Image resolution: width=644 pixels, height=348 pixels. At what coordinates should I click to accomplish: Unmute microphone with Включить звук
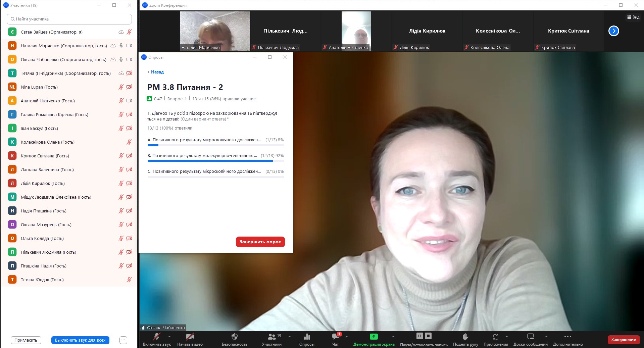point(157,337)
